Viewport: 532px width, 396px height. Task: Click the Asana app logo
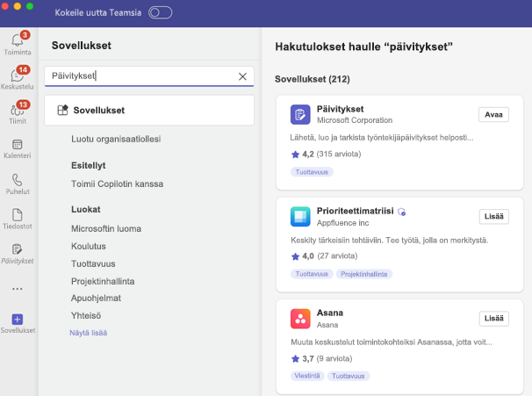click(300, 319)
